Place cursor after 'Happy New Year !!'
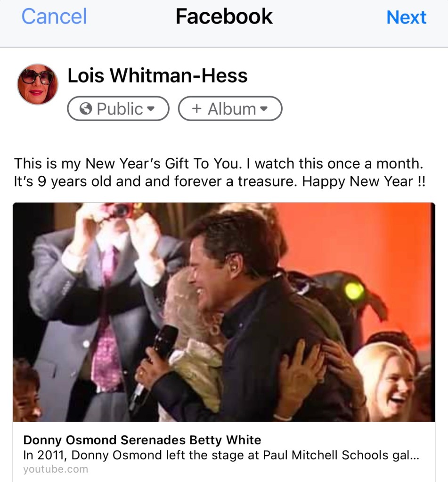This screenshot has height=482, width=448. click(x=426, y=181)
